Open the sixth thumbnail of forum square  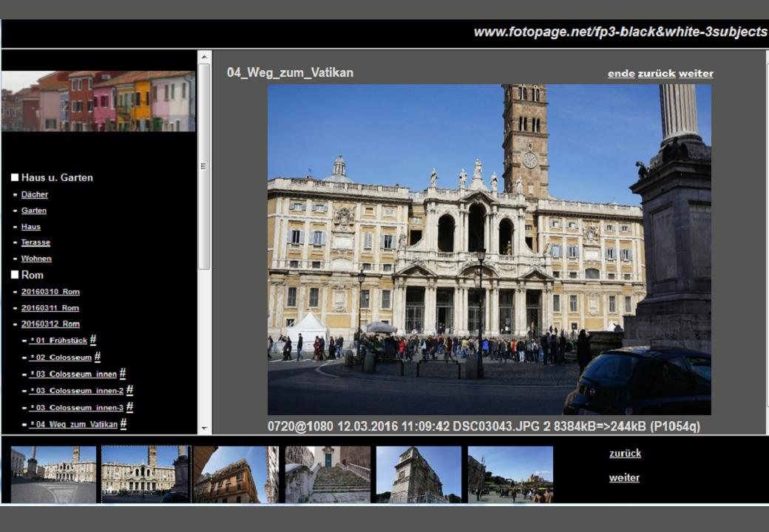click(510, 474)
